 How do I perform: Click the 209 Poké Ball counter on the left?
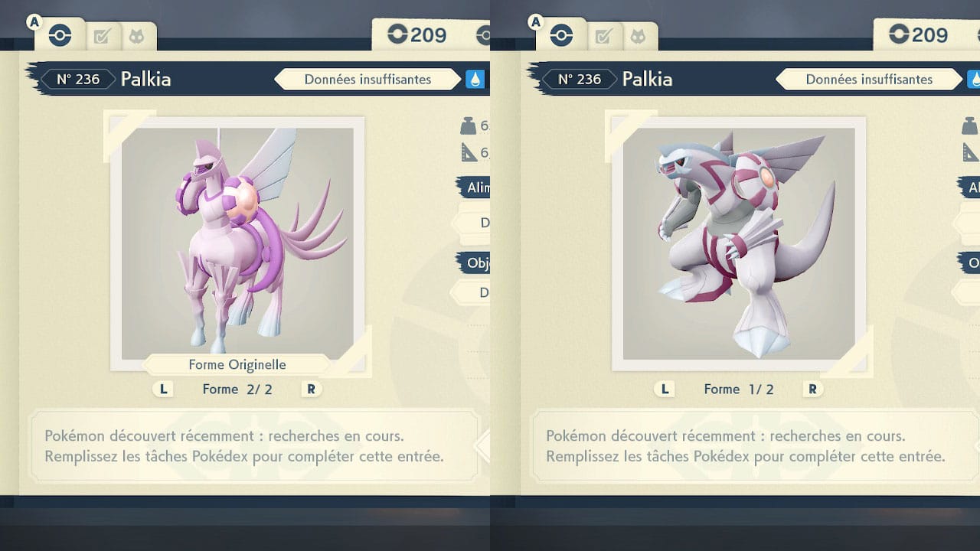(x=417, y=34)
